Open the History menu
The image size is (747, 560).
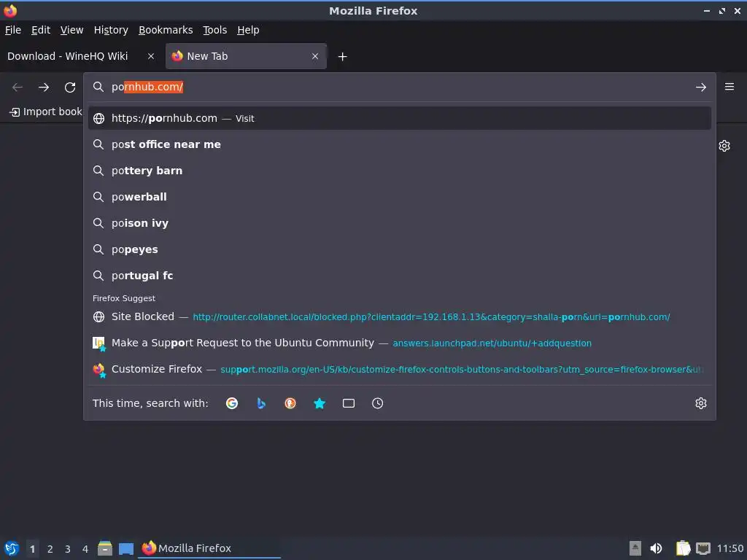[111, 30]
